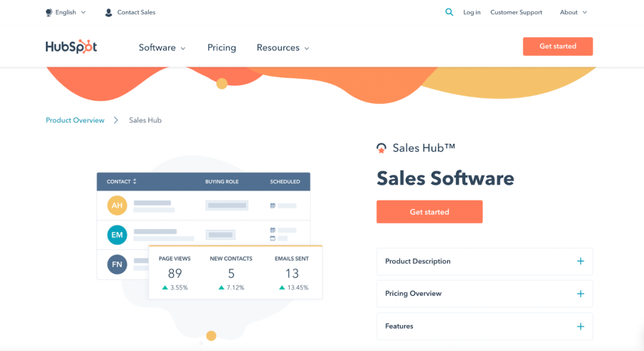This screenshot has height=351, width=644.
Task: Click the search magnifier icon
Action: 449,12
